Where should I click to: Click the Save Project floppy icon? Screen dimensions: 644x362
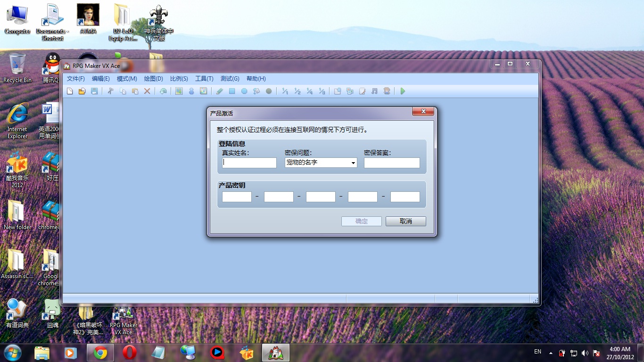94,91
